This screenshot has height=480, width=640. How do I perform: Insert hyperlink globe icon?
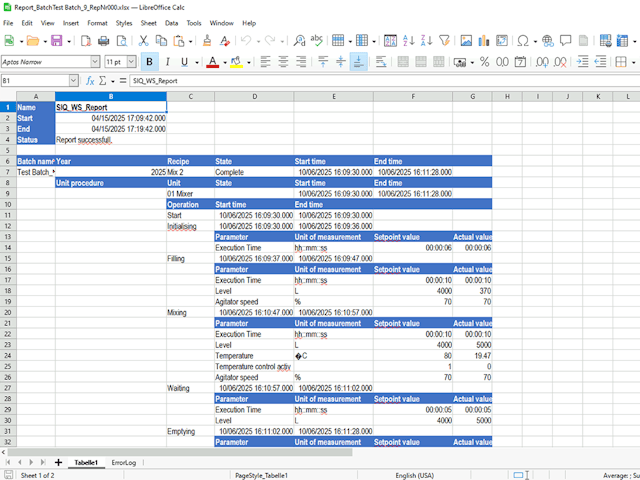548,40
